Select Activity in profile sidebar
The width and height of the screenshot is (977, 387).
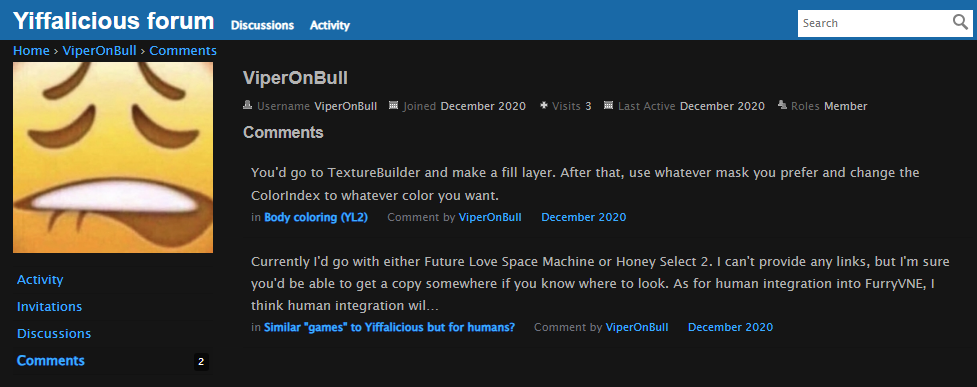(40, 280)
